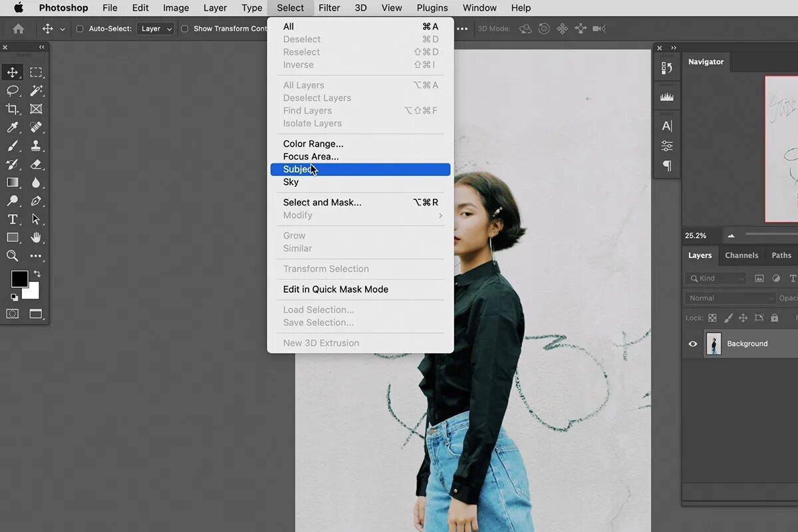Select the Move tool in the toolbox
Screen dimensions: 798x532
tap(13, 72)
